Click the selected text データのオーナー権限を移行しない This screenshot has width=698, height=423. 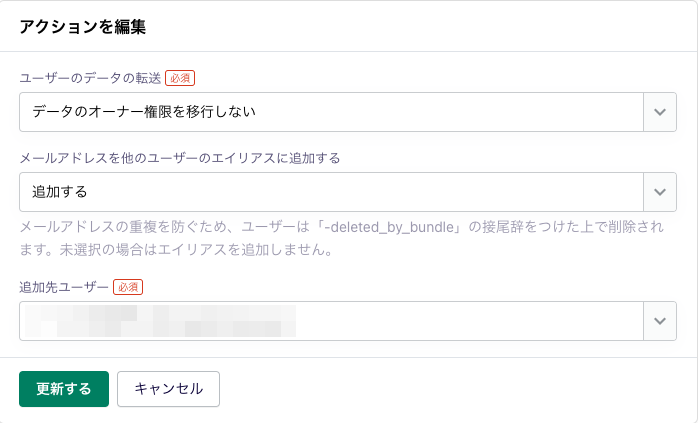144,112
